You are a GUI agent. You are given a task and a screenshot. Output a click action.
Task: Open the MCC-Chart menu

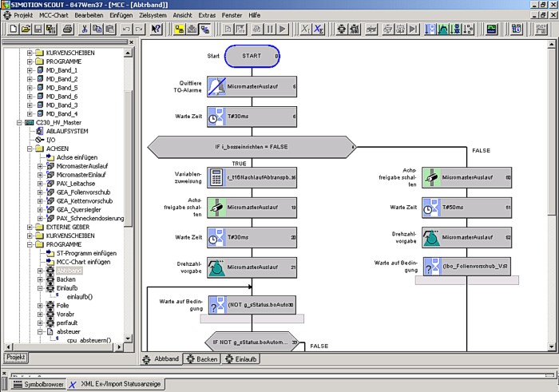[x=54, y=15]
